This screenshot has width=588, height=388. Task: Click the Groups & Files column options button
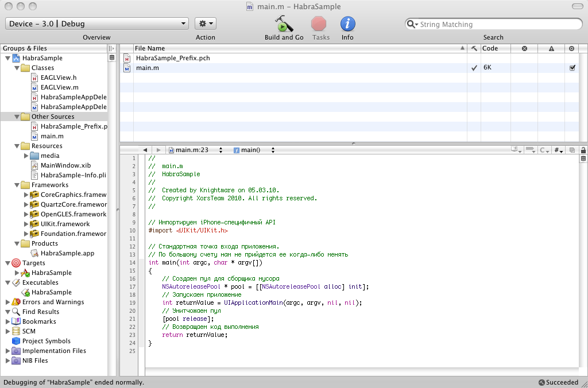tap(111, 48)
